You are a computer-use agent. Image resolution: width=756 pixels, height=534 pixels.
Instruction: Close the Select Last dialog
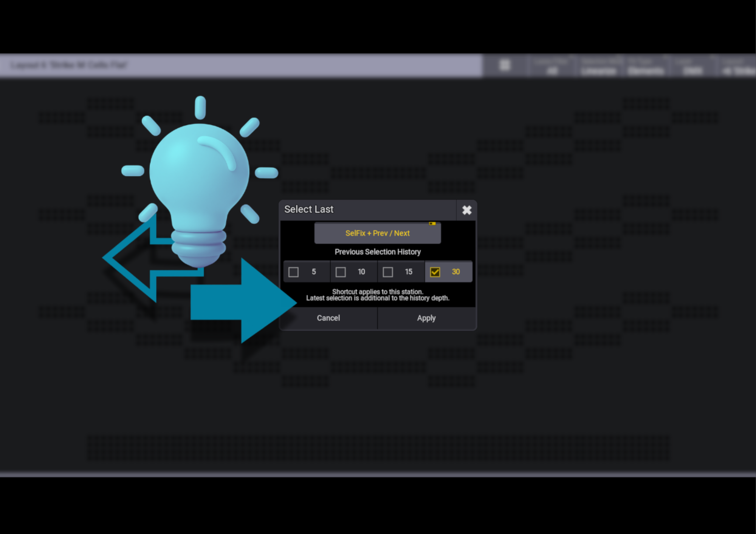point(466,210)
